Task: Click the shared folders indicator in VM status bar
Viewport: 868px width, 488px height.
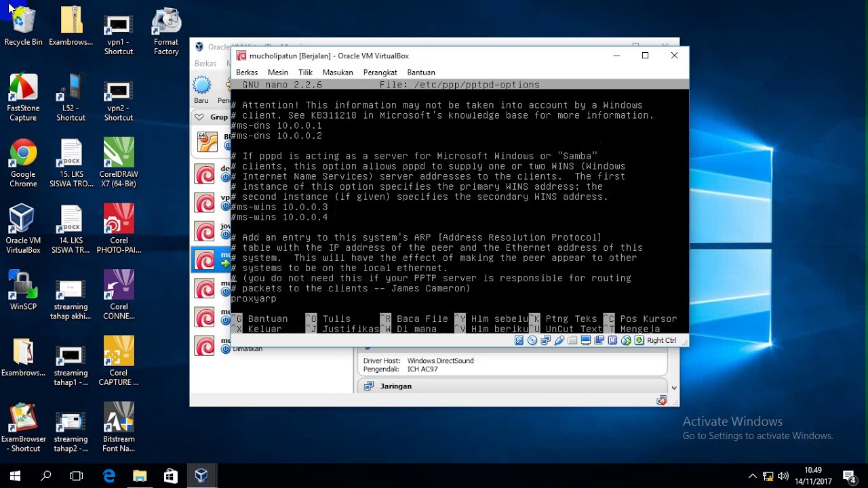Action: point(572,340)
